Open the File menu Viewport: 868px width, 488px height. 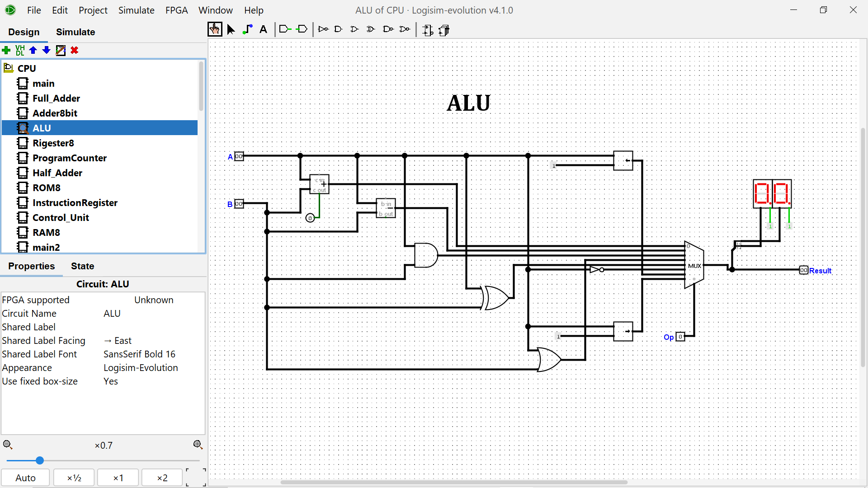[34, 10]
